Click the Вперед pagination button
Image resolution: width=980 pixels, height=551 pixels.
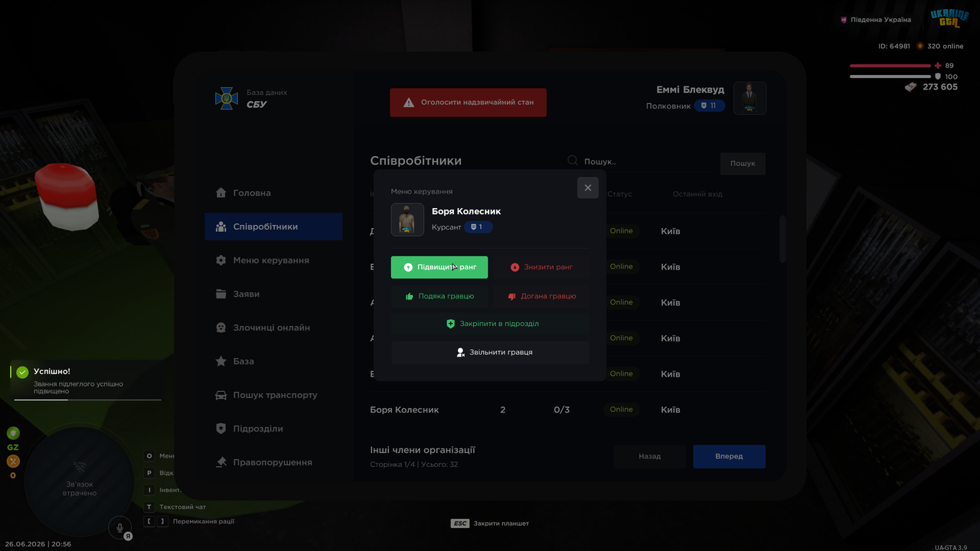tap(729, 456)
